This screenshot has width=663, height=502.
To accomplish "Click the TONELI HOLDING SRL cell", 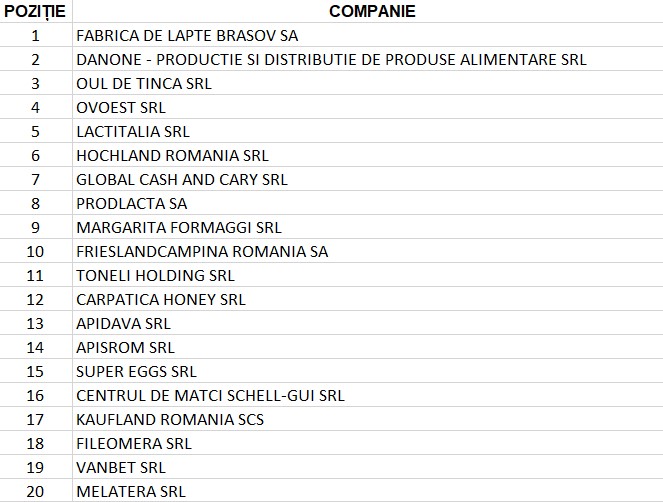I will pos(155,275).
